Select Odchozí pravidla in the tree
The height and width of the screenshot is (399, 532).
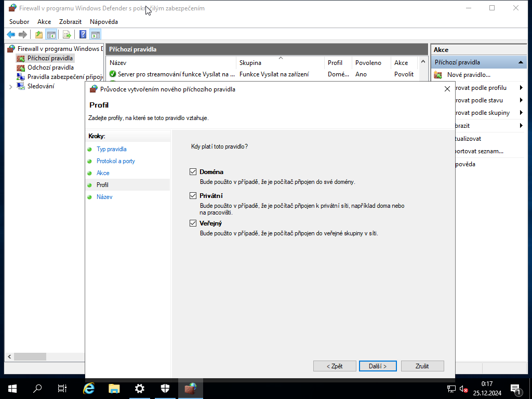point(51,67)
